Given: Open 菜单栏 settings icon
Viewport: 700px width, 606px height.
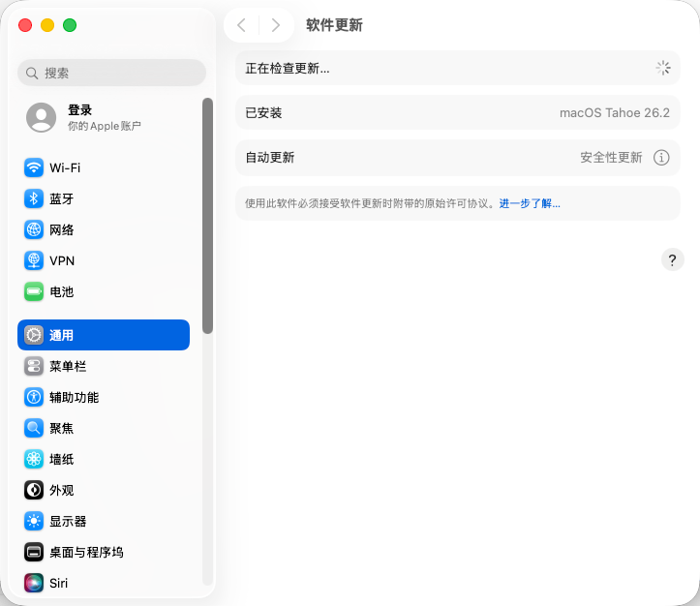Looking at the screenshot, I should click(34, 366).
